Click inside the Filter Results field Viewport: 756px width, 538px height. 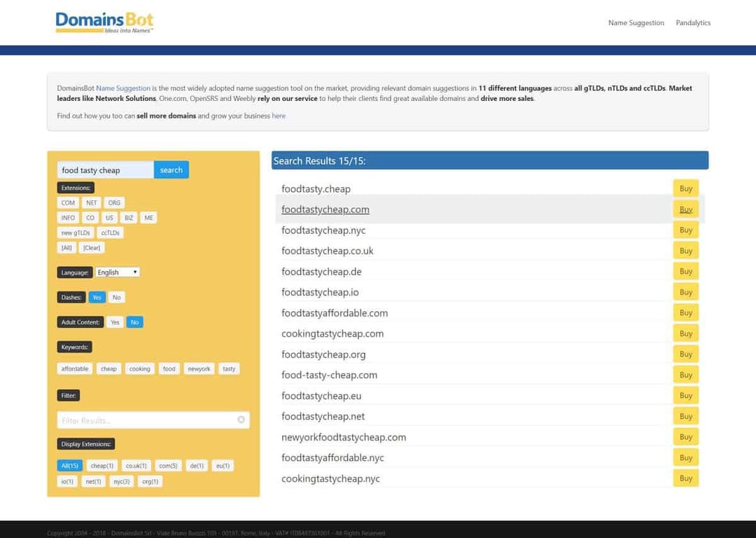[140, 420]
